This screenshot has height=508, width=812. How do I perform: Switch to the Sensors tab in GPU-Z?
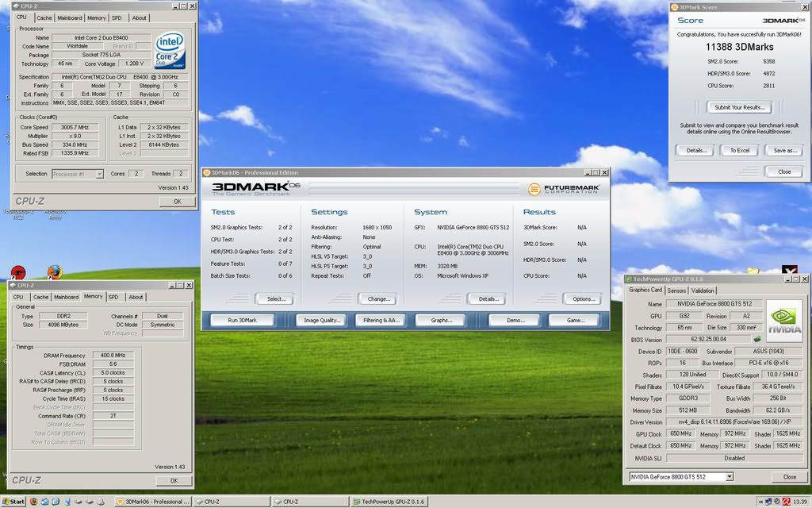coord(676,291)
